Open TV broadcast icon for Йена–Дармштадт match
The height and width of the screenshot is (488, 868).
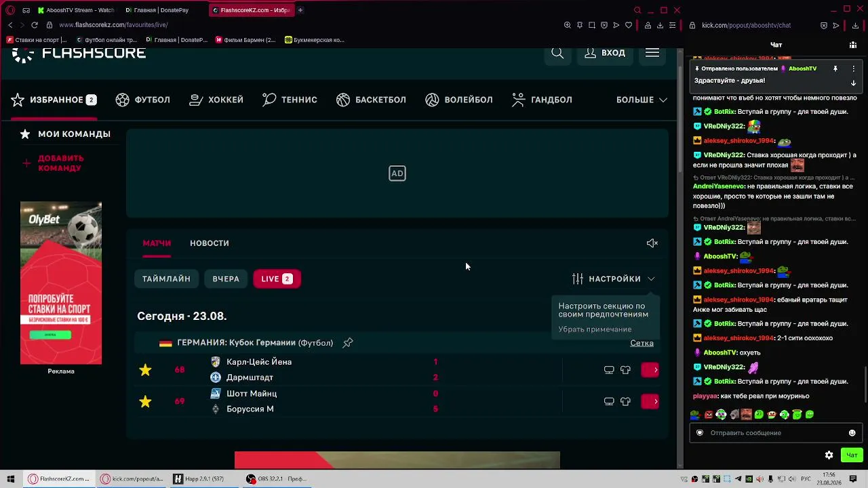[x=609, y=370]
